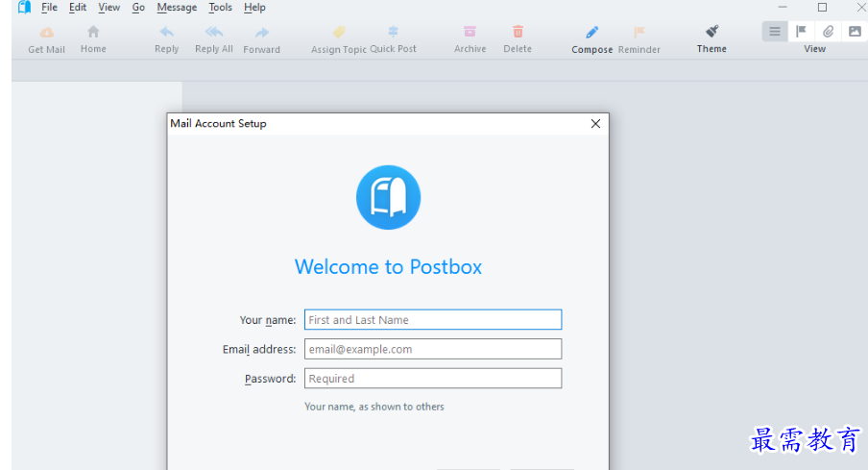Open the Message menu
The image size is (868, 470).
click(x=177, y=8)
